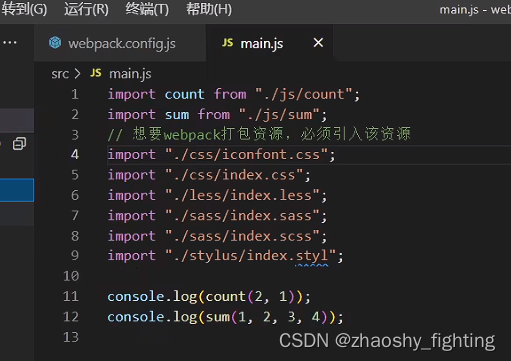Click the "./css/iconfont.css" string
Viewport: 511px width, 361px height.
click(247, 155)
